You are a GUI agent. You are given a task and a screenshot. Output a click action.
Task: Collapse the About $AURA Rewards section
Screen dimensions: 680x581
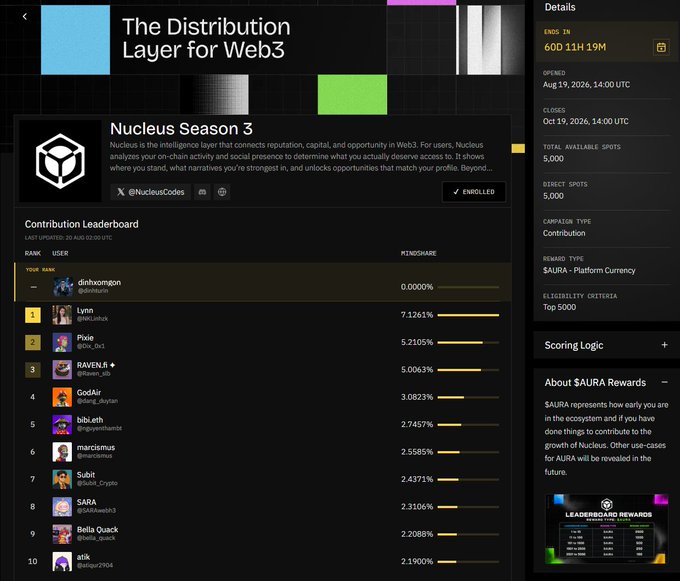(664, 382)
